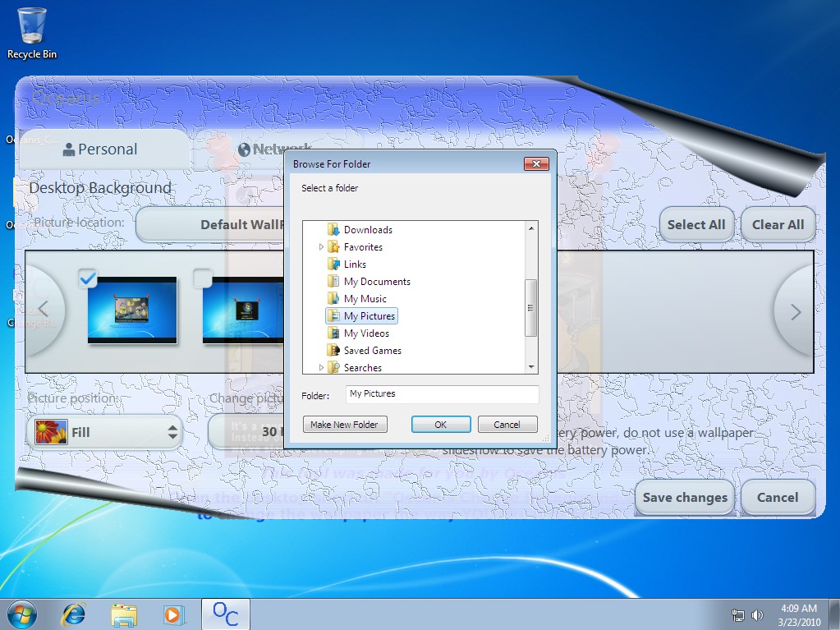
Task: Click the volume speaker tray icon
Action: point(758,615)
